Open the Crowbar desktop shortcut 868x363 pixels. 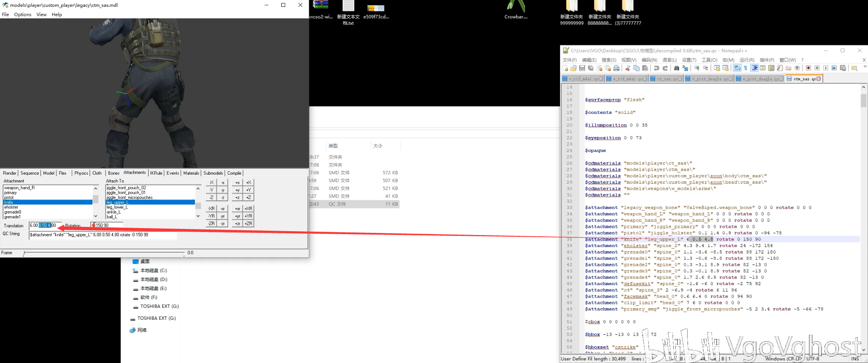[x=516, y=10]
